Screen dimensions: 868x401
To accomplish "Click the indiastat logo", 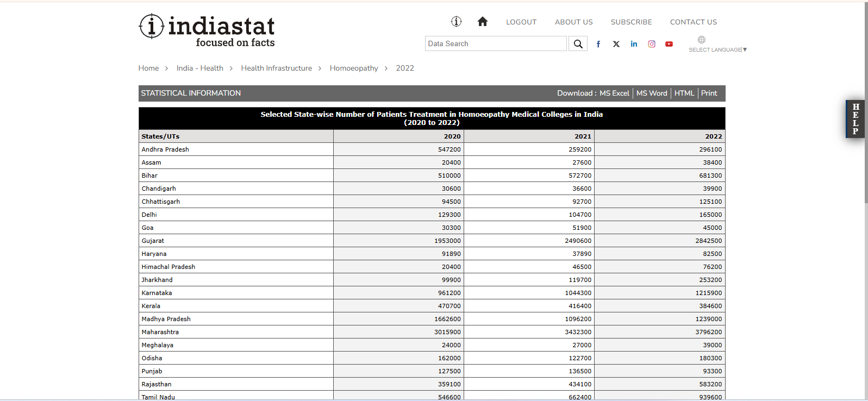I will coord(207,30).
